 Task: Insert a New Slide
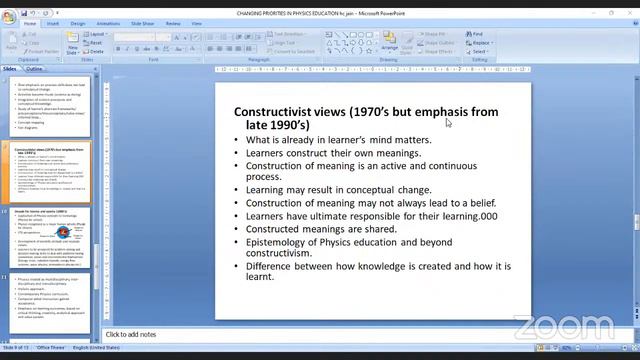pyautogui.click(x=73, y=43)
